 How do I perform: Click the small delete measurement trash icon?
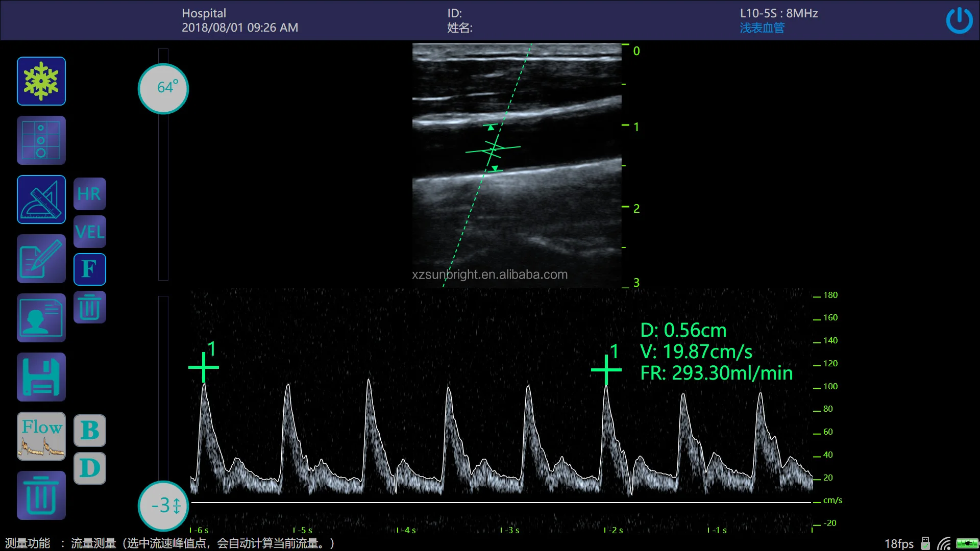[90, 307]
